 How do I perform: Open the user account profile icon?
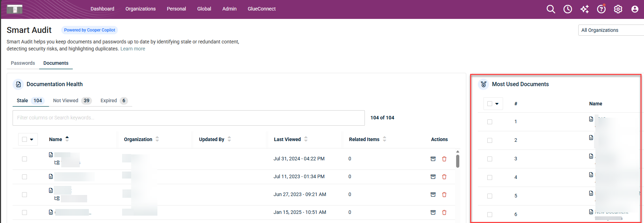click(x=635, y=9)
